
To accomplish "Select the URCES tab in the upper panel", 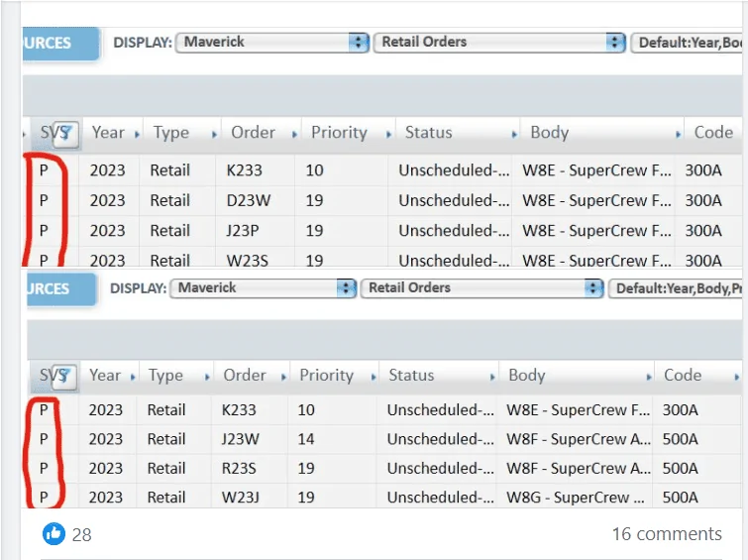I will [61, 43].
